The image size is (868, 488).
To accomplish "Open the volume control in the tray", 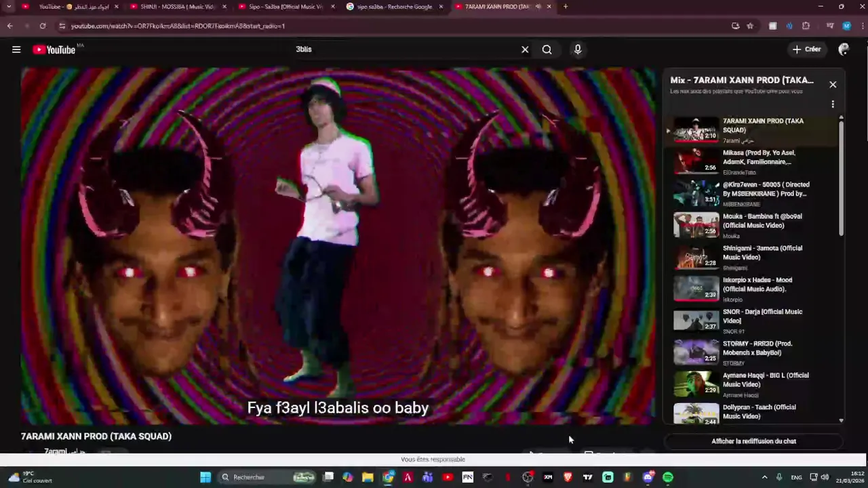I will [825, 477].
